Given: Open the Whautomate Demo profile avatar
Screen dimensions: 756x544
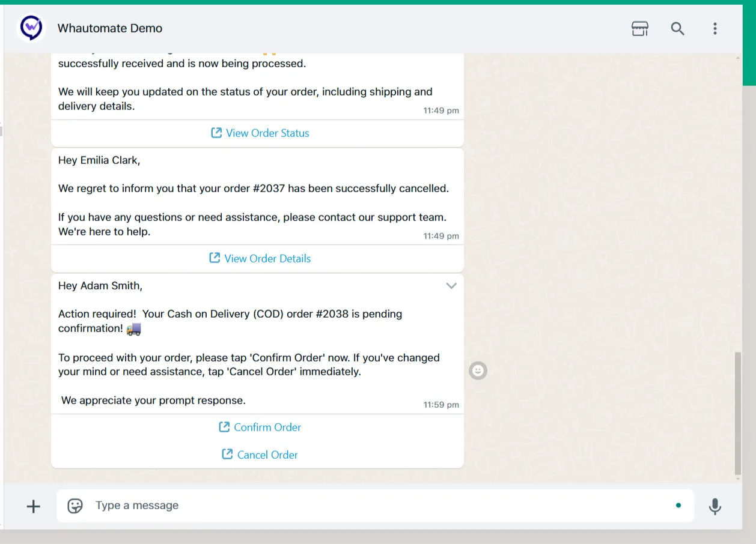Looking at the screenshot, I should [31, 28].
